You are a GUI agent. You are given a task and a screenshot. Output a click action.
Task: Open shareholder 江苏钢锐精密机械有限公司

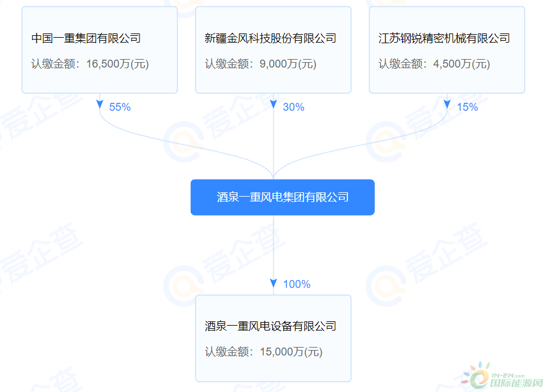(x=444, y=38)
